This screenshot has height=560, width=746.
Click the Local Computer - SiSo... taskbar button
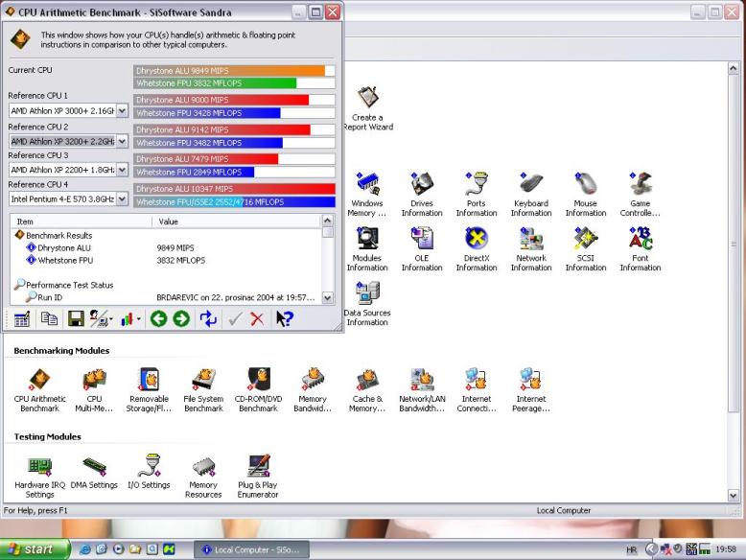pyautogui.click(x=251, y=550)
